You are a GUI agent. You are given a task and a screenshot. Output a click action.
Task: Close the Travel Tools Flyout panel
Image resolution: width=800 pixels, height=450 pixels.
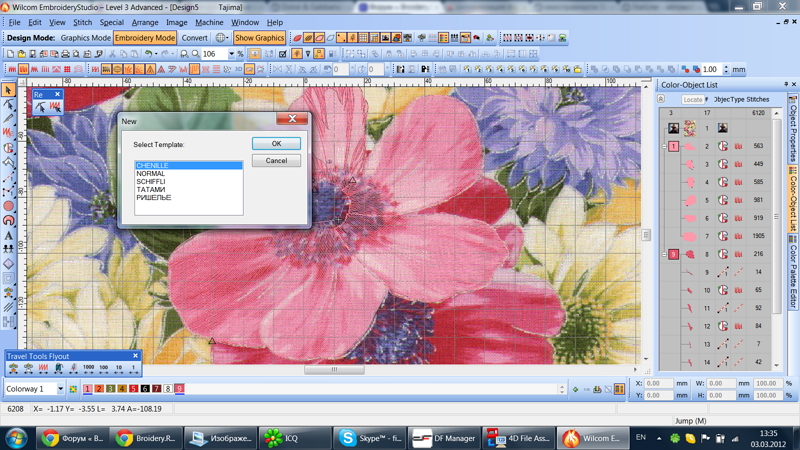(136, 356)
